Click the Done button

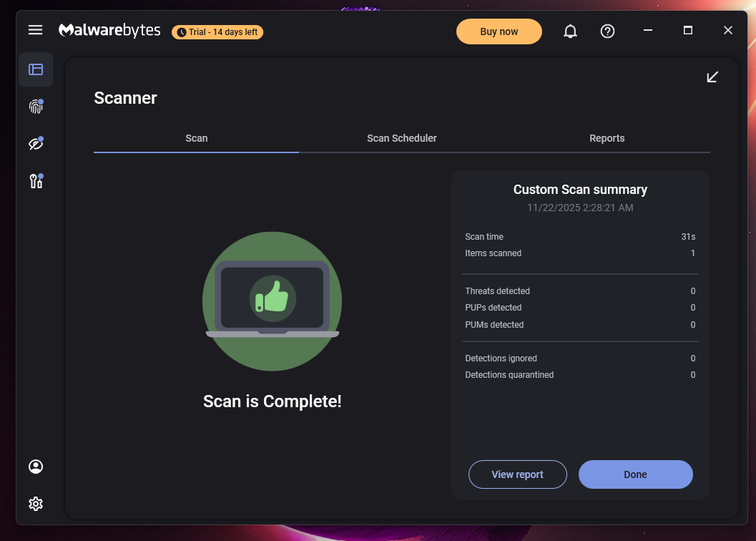pyautogui.click(x=635, y=474)
